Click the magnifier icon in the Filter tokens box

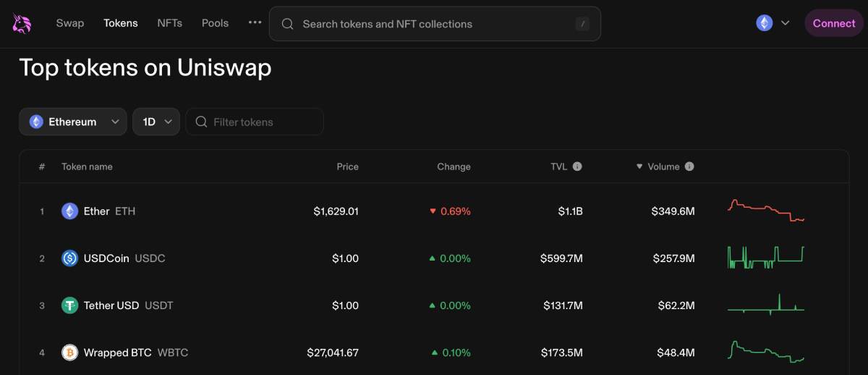pyautogui.click(x=202, y=122)
